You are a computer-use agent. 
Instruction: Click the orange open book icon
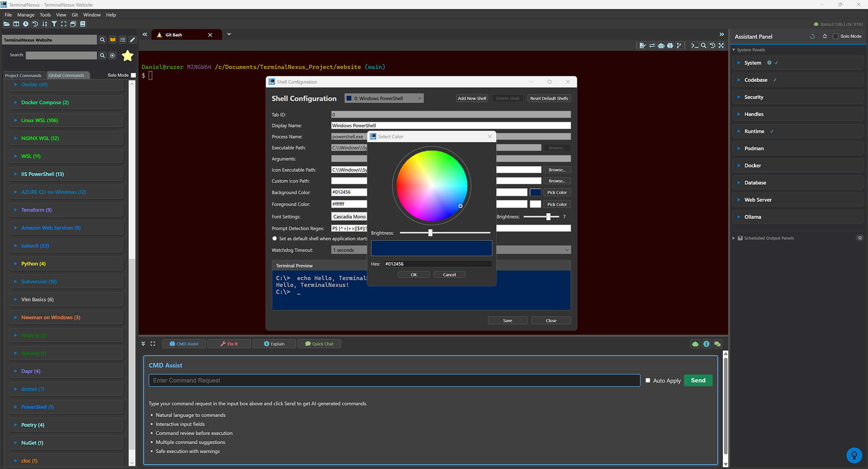coord(113,40)
